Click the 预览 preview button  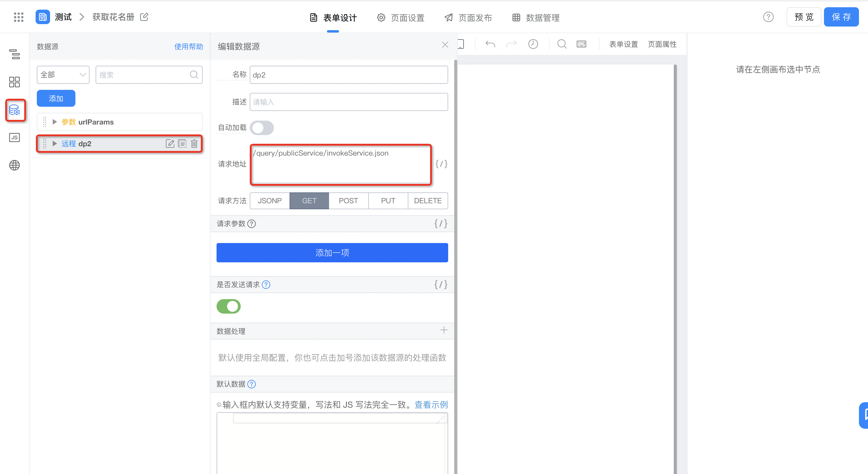click(804, 17)
